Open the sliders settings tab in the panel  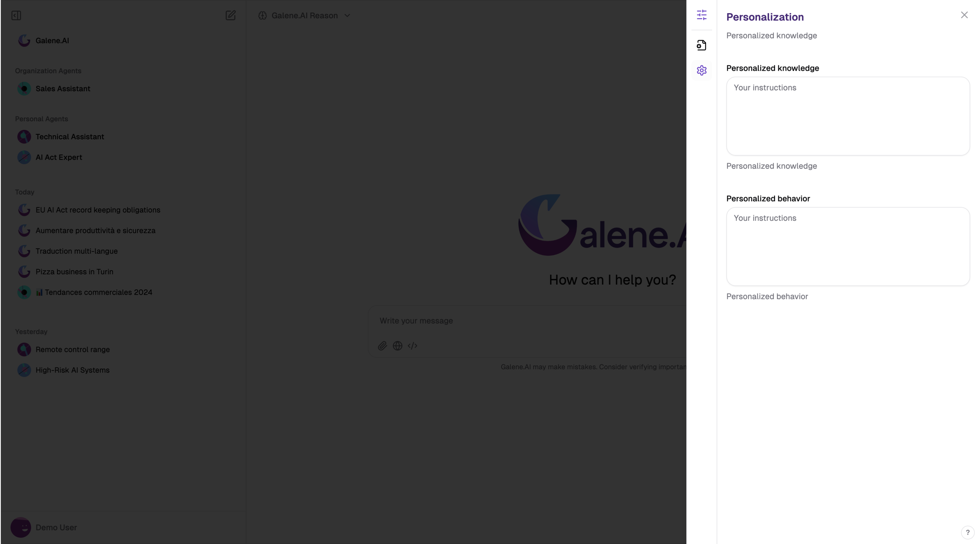701,15
